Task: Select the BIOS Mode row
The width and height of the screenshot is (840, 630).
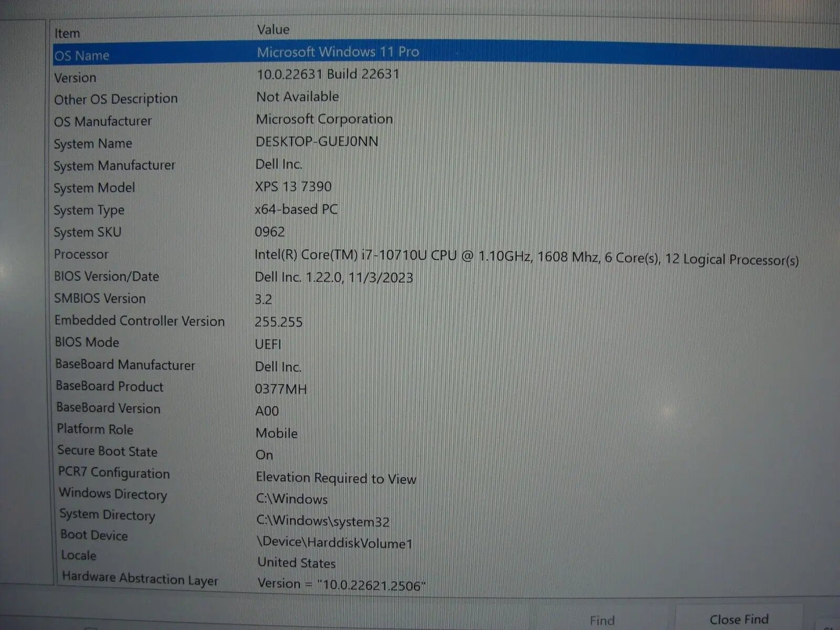Action: (446, 343)
